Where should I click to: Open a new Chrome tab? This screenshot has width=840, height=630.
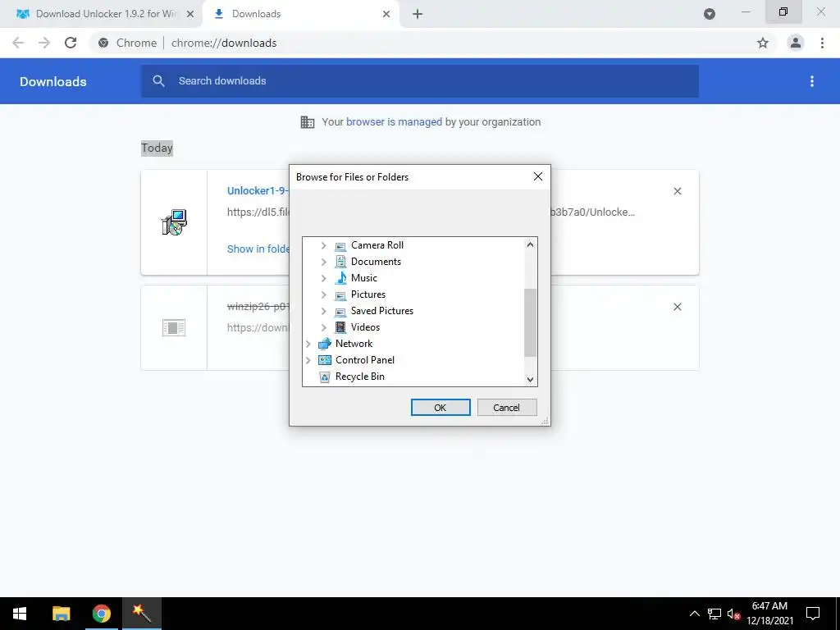[x=418, y=15]
